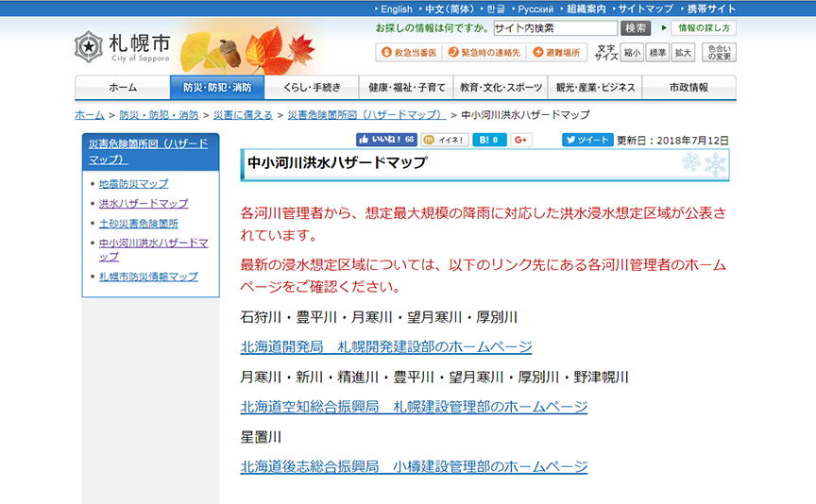Viewport: 816px width, 504px height.
Task: Click 災害危険箇所図 breadcrumb link
Action: tap(366, 115)
